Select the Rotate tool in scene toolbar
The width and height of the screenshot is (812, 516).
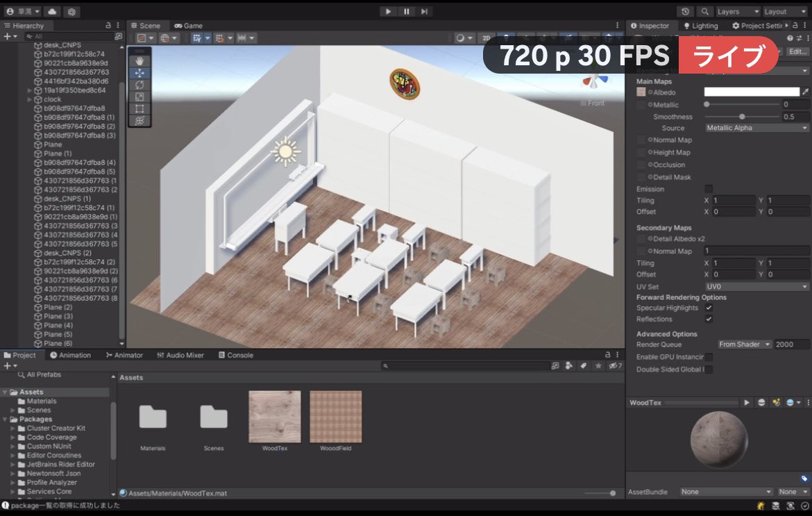pyautogui.click(x=139, y=85)
